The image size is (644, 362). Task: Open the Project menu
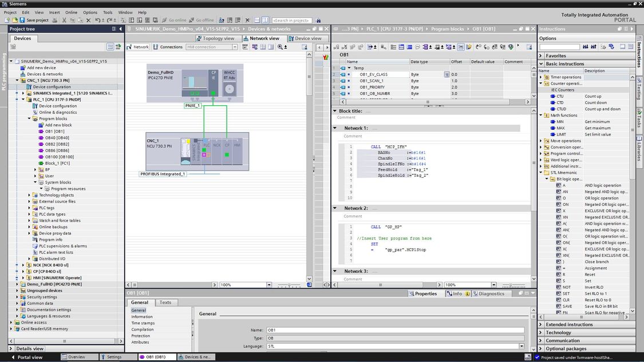pos(10,13)
